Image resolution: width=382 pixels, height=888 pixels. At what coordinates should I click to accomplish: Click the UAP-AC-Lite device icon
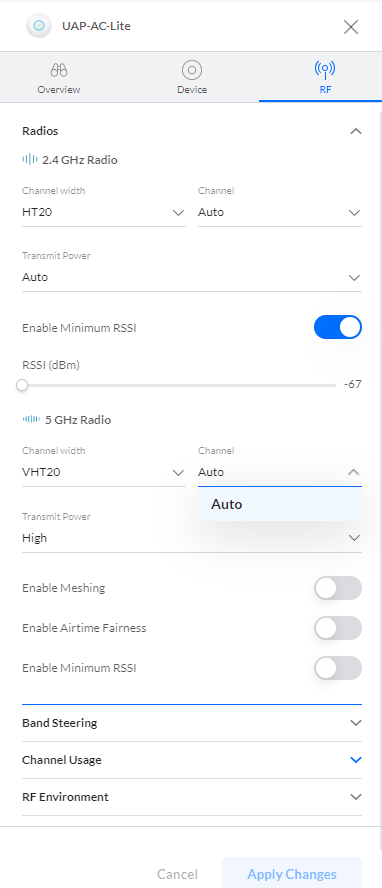click(x=38, y=25)
